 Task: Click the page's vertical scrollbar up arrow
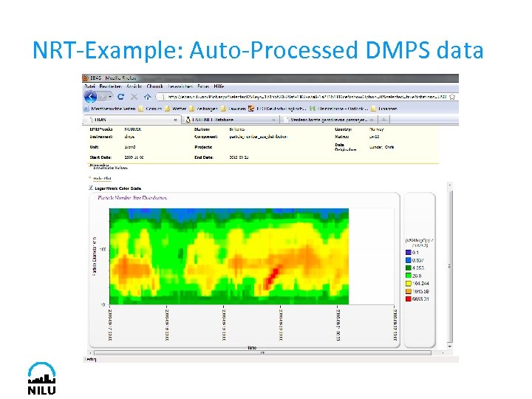point(450,185)
